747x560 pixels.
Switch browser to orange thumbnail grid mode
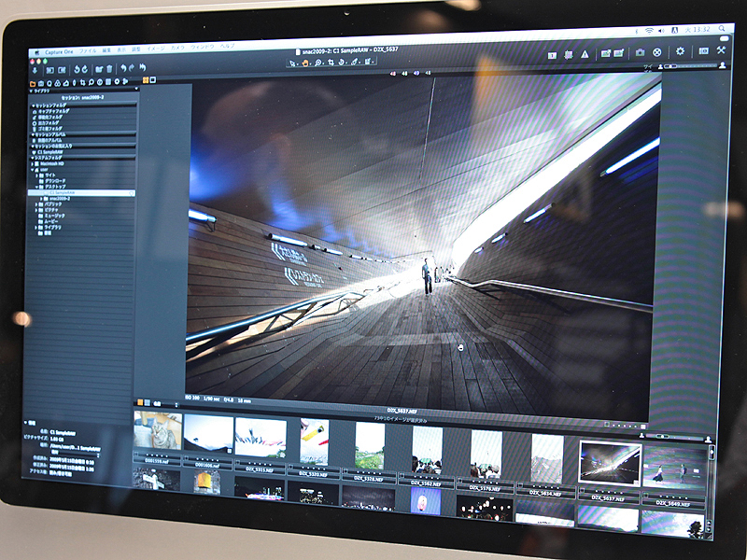pyautogui.click(x=140, y=403)
